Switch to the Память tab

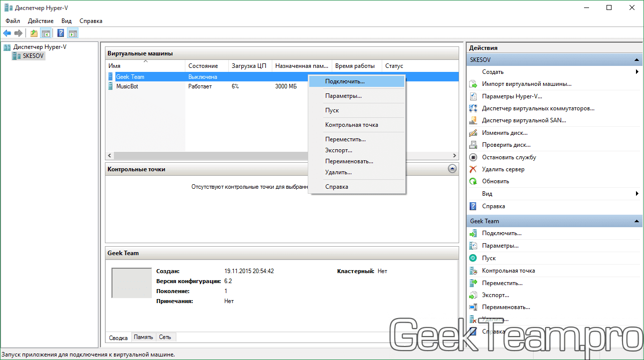[x=143, y=337]
